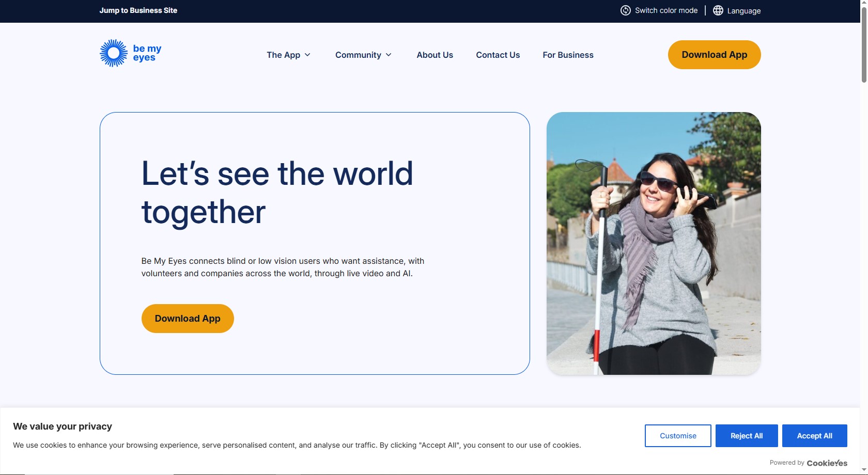Screen dimensions: 868x475
Task: Navigate to For Business
Action: (x=568, y=55)
